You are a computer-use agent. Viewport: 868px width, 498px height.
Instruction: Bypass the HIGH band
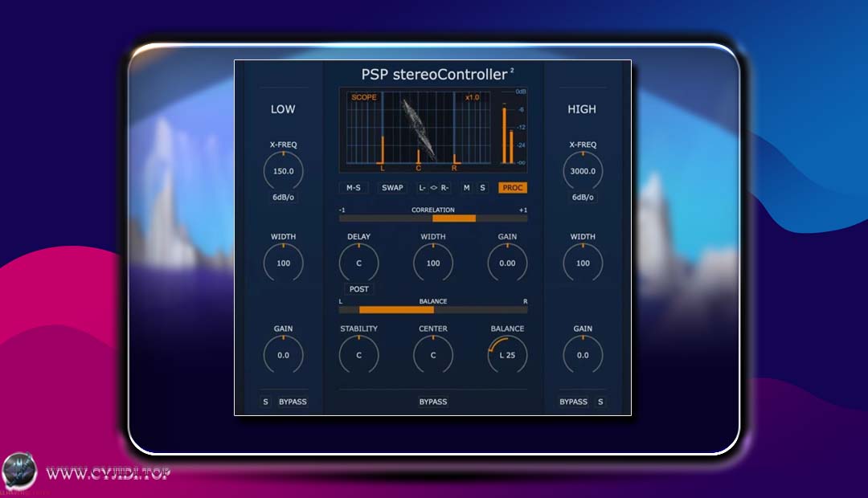click(573, 402)
